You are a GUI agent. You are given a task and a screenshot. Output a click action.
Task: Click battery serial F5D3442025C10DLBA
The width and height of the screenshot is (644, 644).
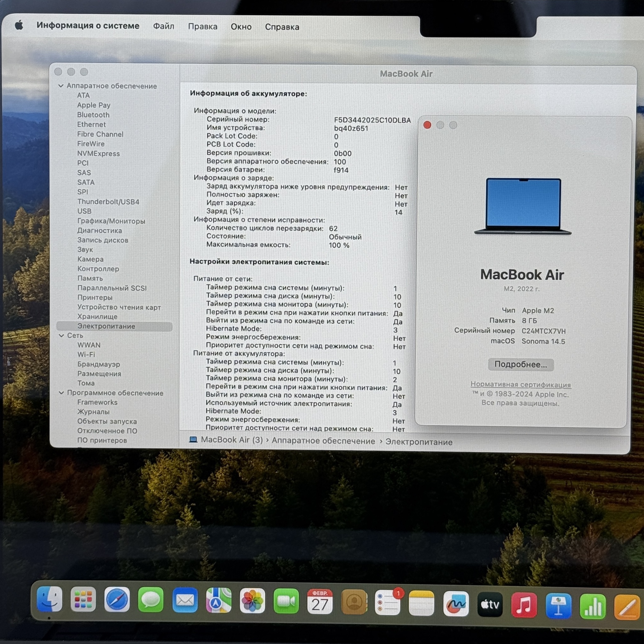click(372, 120)
